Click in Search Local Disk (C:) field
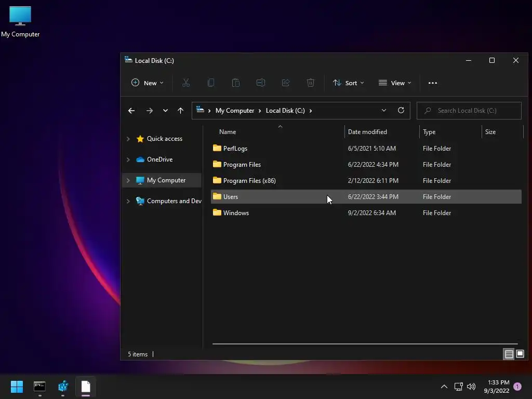Viewport: 532px width, 399px height. pos(469,111)
